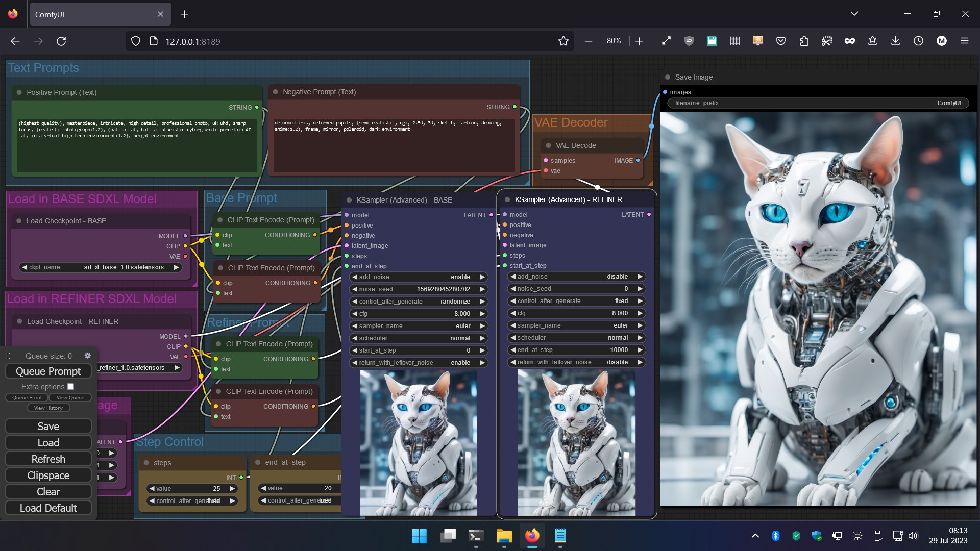
Task: Click the Firefox browser taskbar icon
Action: coord(532,536)
